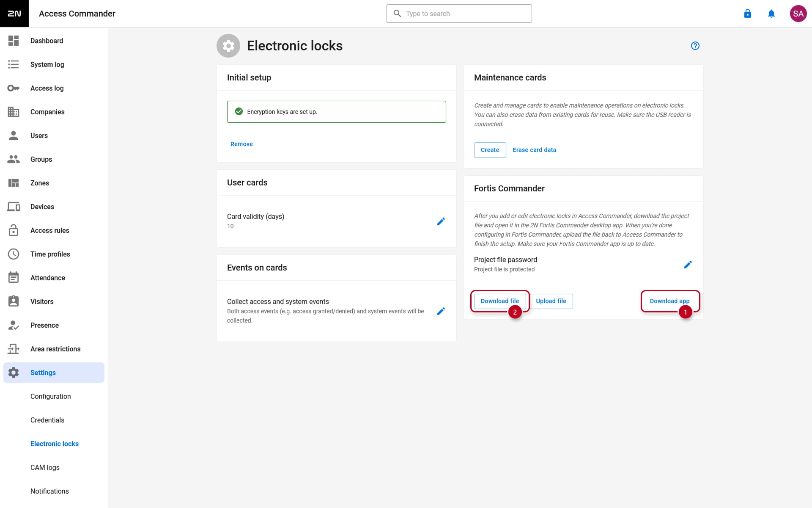Viewport: 812px width, 508px height.
Task: Click the 'Fortis Commander' card heading
Action: tap(509, 188)
